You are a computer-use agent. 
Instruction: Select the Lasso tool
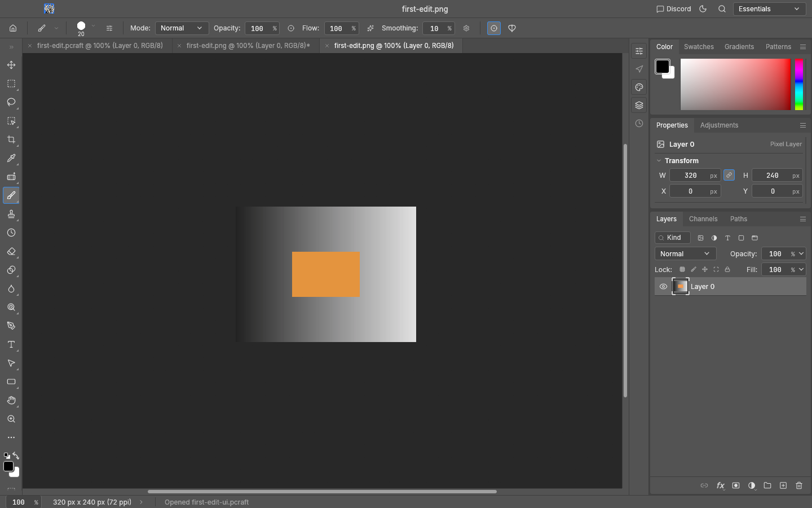[x=11, y=102]
